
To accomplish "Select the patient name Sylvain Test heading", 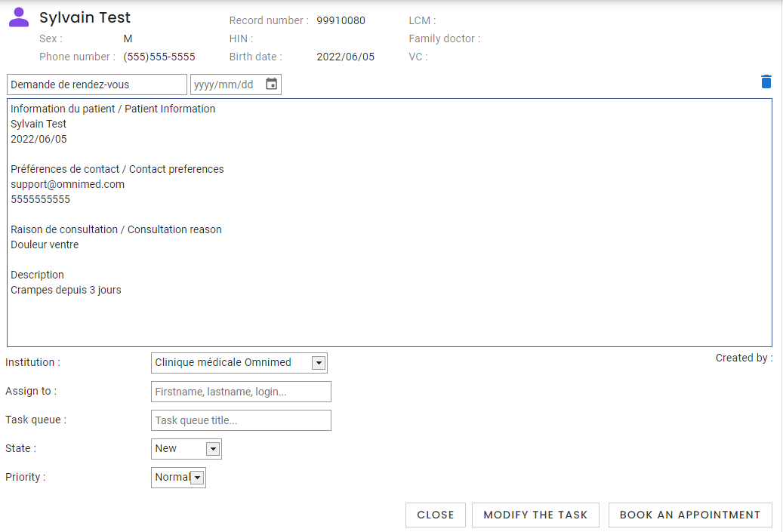I will 85,17.
